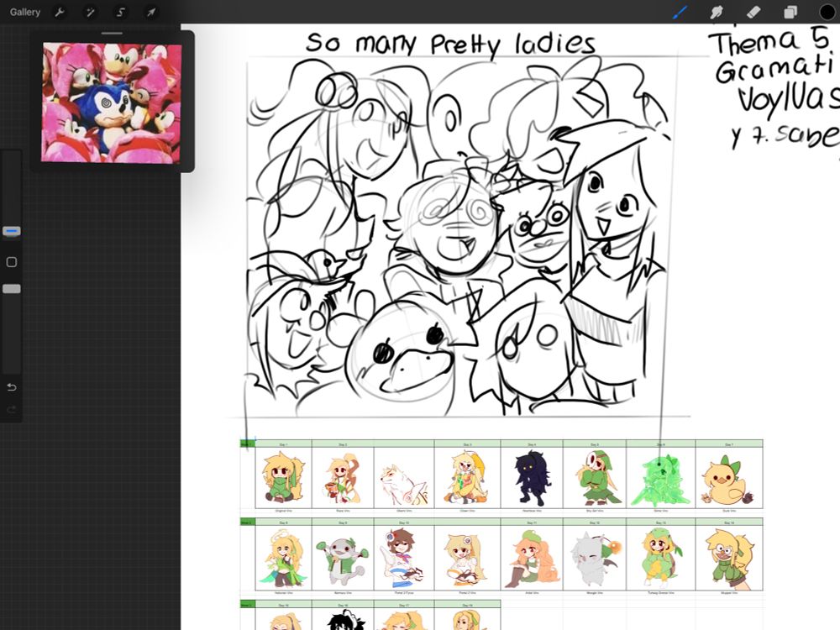Screen dimensions: 840x630
Task: Activate the Transform arrow tool
Action: [151, 12]
